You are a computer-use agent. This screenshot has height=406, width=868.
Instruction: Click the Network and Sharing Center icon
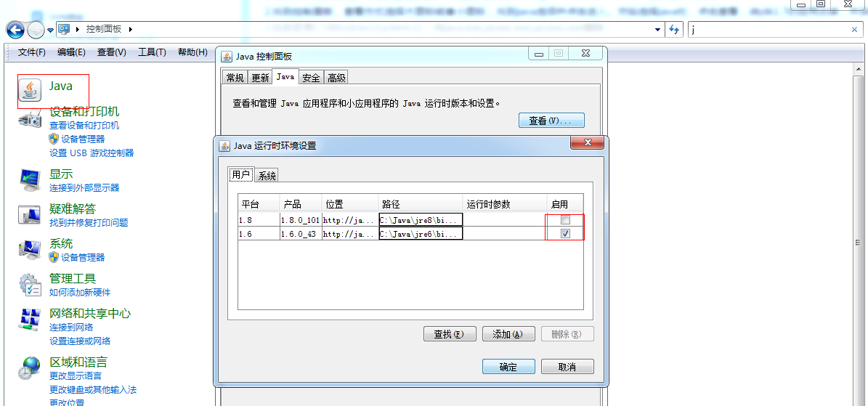pos(30,320)
